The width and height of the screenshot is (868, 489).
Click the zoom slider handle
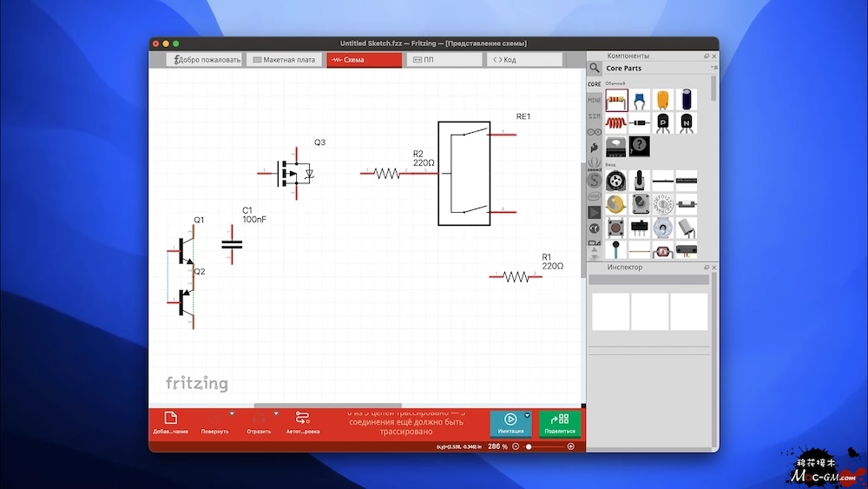529,446
